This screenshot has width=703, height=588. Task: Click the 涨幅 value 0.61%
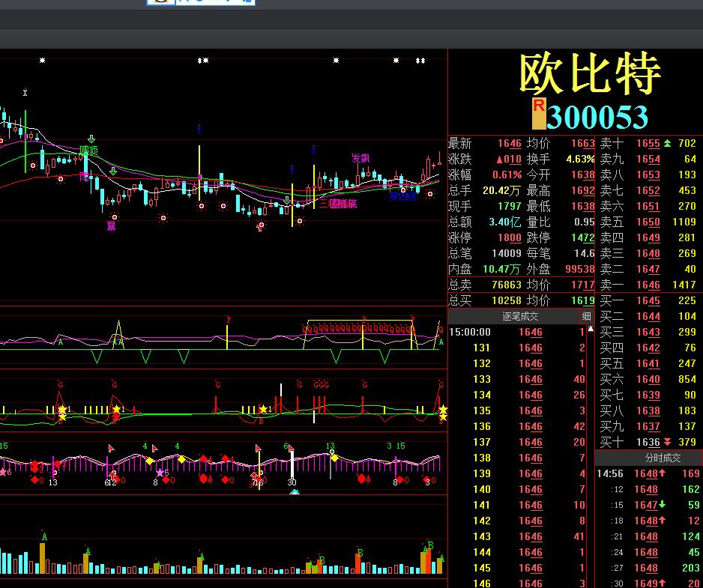tap(507, 175)
